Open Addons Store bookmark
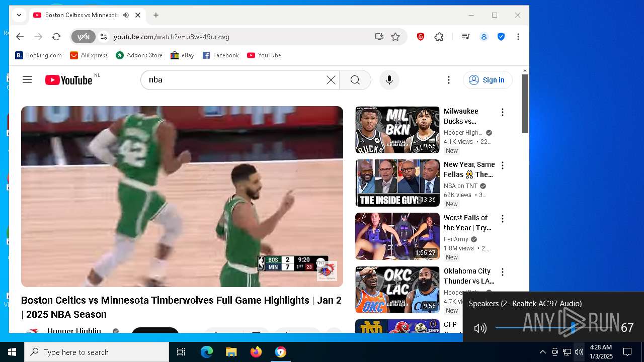This screenshot has height=362, width=644. 139,55
